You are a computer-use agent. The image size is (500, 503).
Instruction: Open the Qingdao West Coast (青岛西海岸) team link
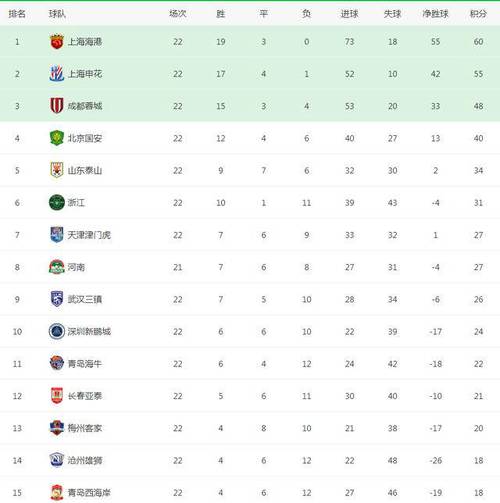[89, 492]
